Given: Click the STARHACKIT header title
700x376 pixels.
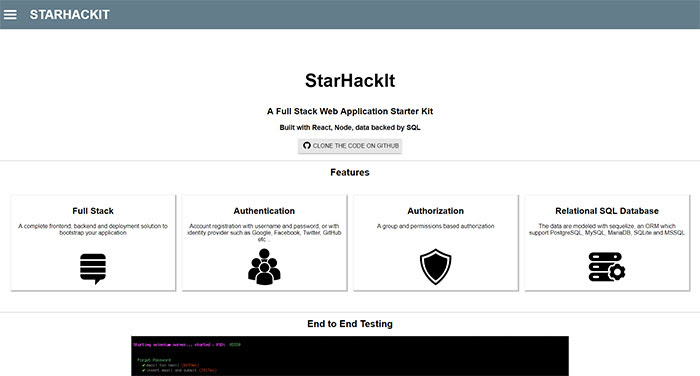Looking at the screenshot, I should coord(70,15).
